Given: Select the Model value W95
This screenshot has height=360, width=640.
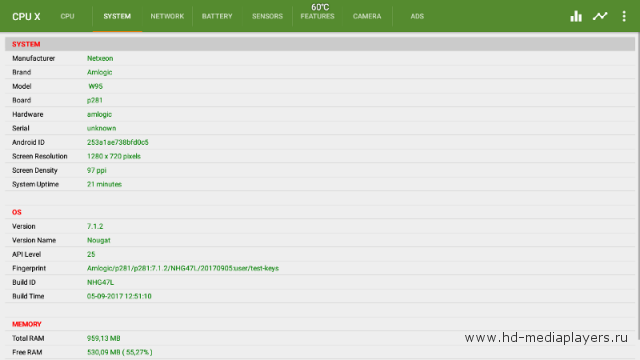Looking at the screenshot, I should click(x=96, y=86).
